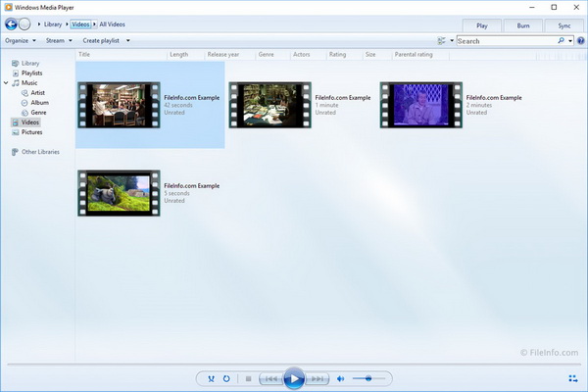Viewport: 588px width, 392px height.
Task: Skip to the Next track
Action: (318, 378)
